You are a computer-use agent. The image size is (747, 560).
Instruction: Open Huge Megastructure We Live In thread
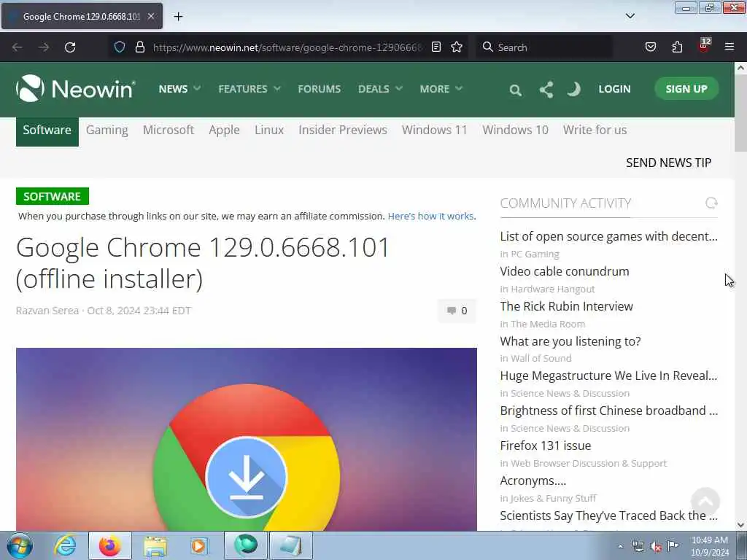(x=608, y=376)
